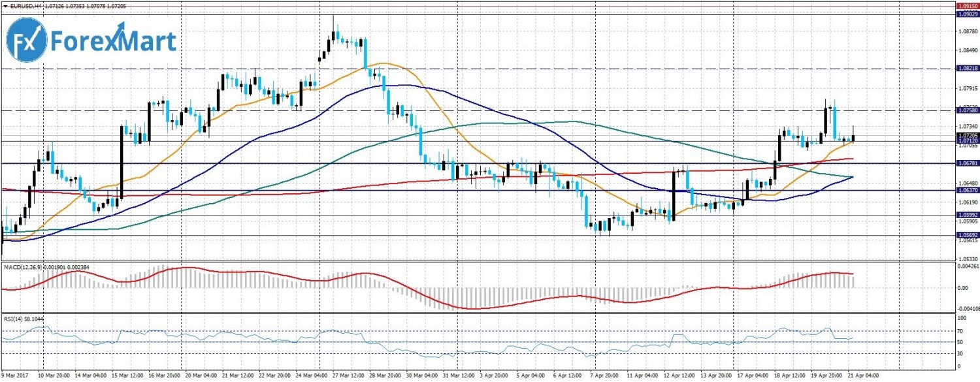Select the 1.06781 support level price tag
Viewport: 980px width, 382px height.
pyautogui.click(x=966, y=163)
